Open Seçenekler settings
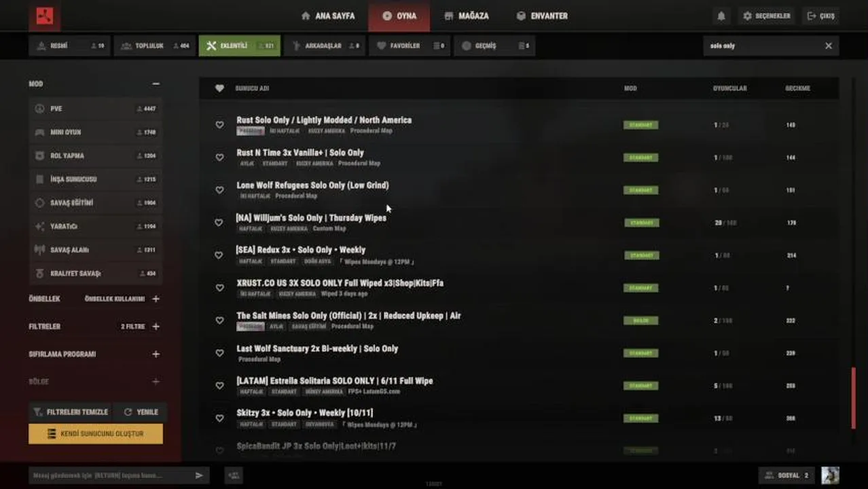Screen dimensions: 868x489 [767, 16]
